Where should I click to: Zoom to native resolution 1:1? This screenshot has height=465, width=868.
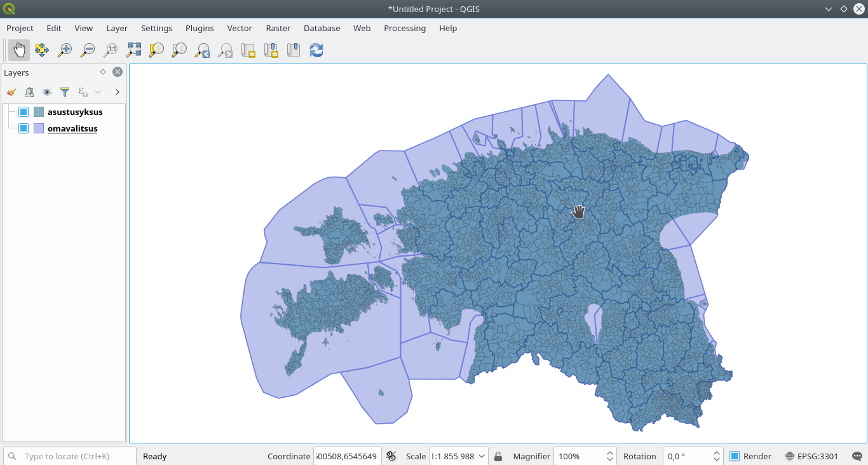[111, 50]
